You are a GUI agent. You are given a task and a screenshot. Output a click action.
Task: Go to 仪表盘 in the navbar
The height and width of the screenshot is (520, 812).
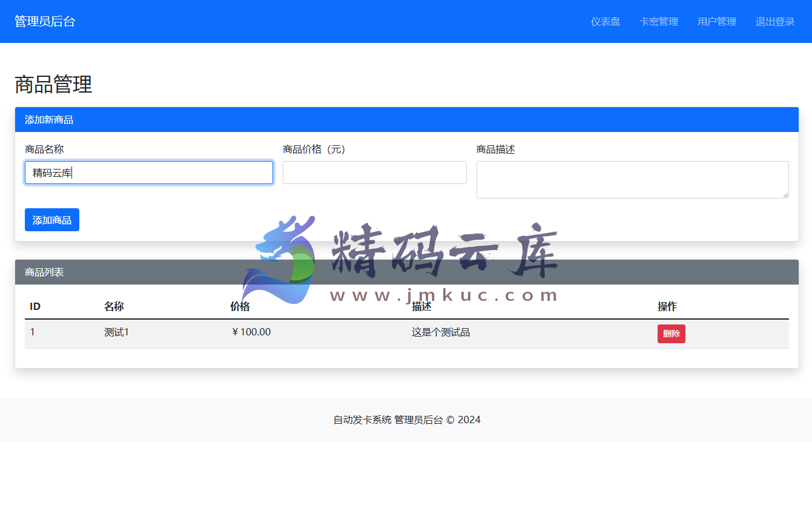[x=606, y=21]
